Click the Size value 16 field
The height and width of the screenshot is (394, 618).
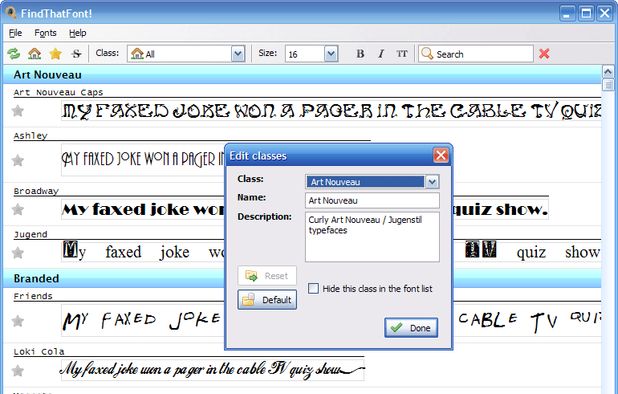(305, 54)
